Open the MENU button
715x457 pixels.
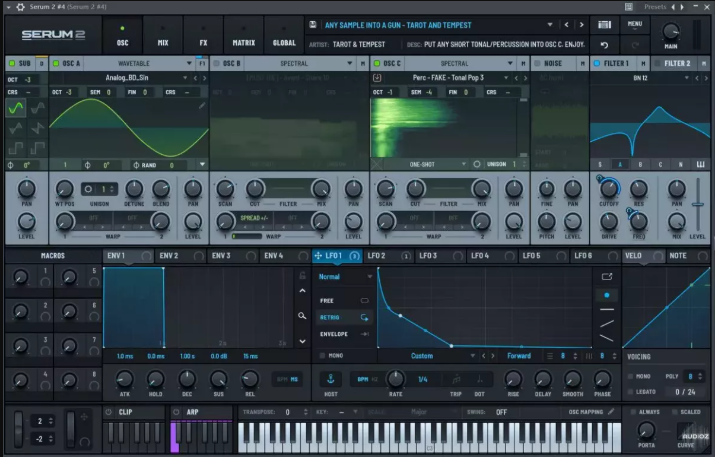tap(635, 26)
